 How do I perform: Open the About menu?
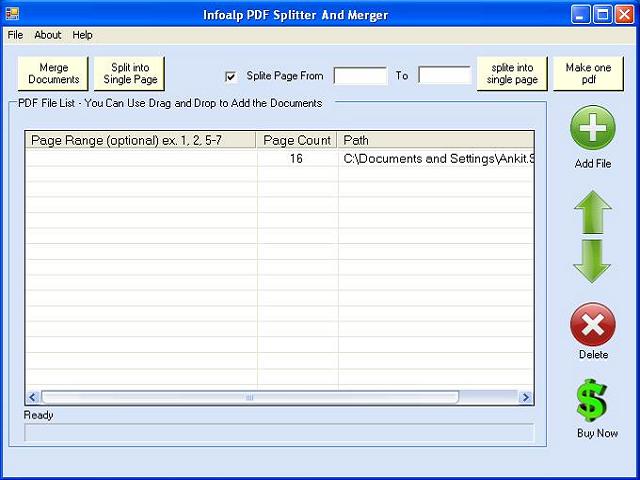48,35
